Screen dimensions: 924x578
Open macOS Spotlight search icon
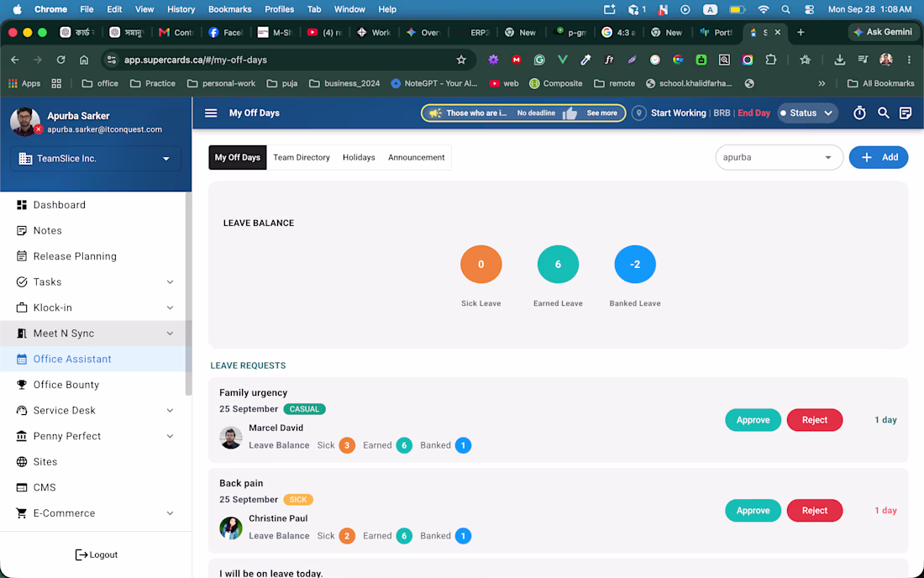click(x=785, y=9)
